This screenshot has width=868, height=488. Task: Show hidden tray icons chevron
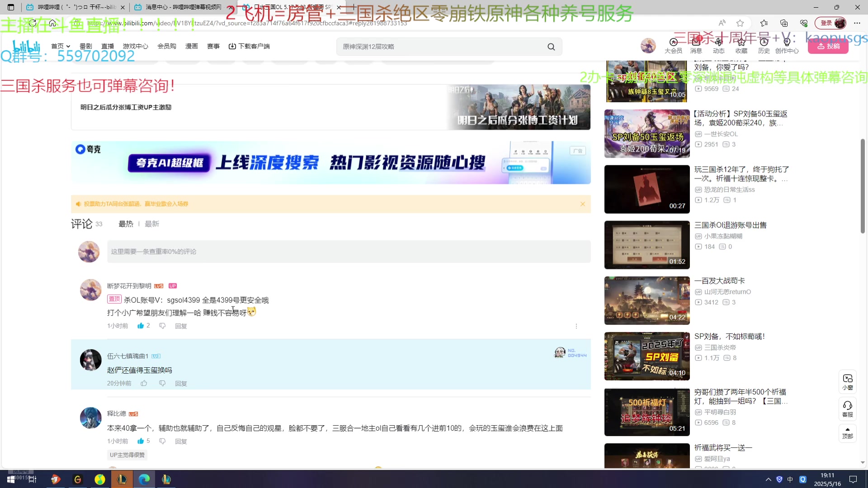point(769,479)
